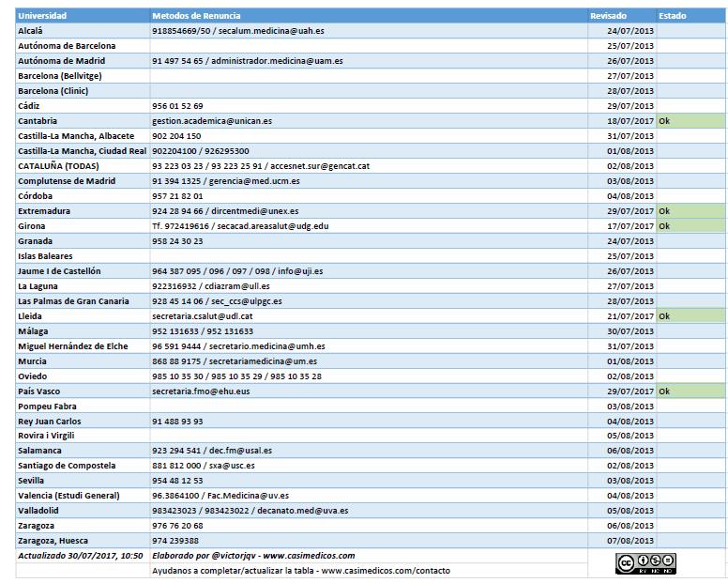Image resolution: width=728 pixels, height=583 pixels.
Task: Click the Estado column header
Action: tap(690, 16)
